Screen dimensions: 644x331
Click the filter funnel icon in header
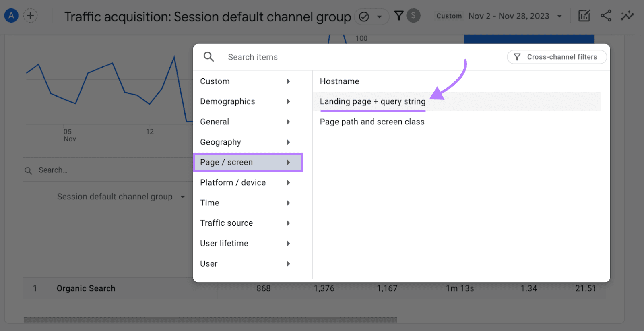tap(398, 16)
